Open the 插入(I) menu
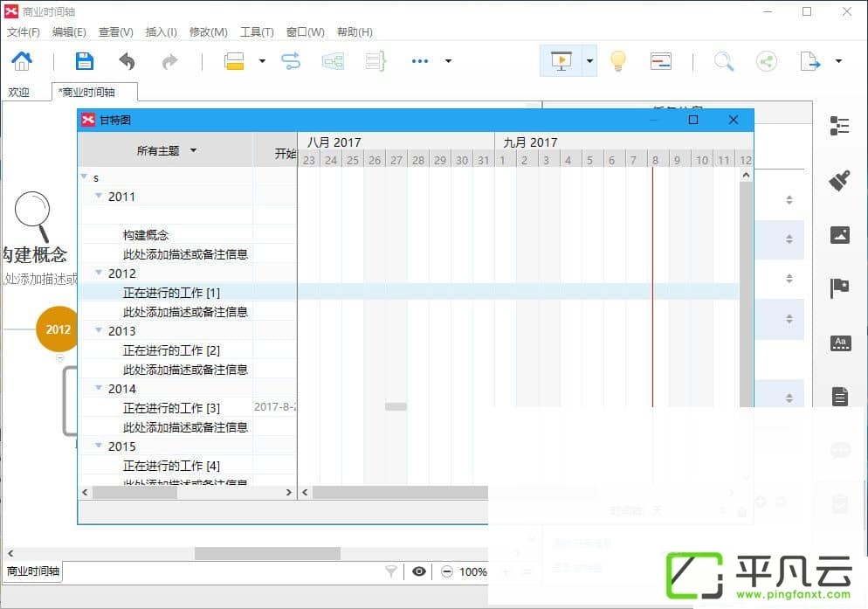The image size is (868, 609). (161, 32)
